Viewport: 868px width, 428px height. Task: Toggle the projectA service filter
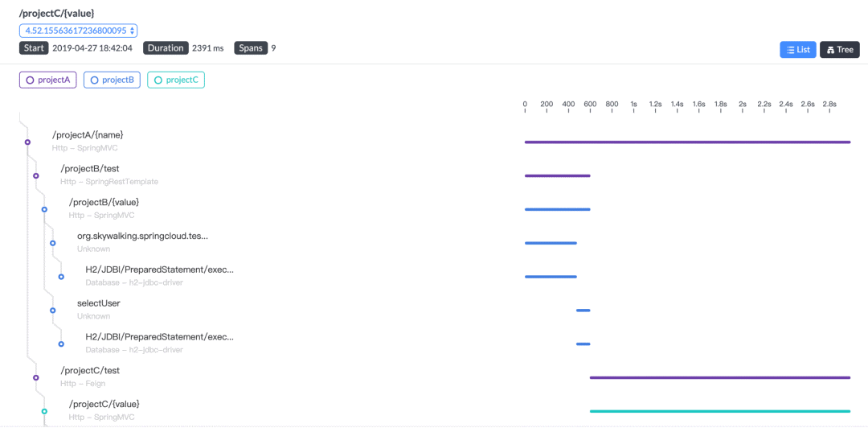pyautogui.click(x=47, y=80)
